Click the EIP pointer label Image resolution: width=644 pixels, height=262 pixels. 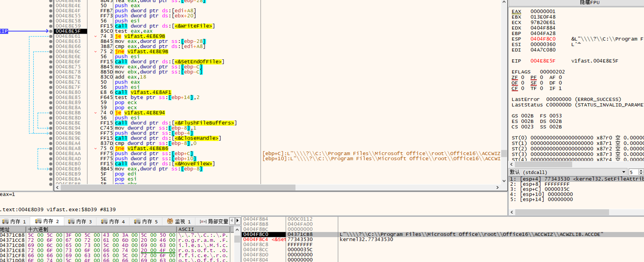[x=4, y=31]
